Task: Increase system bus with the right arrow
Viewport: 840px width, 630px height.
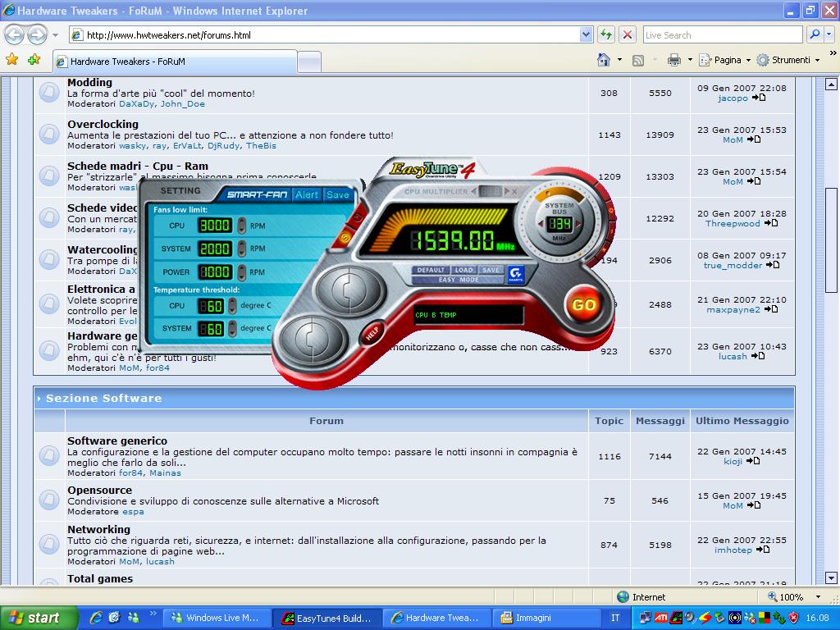Action: tap(578, 224)
